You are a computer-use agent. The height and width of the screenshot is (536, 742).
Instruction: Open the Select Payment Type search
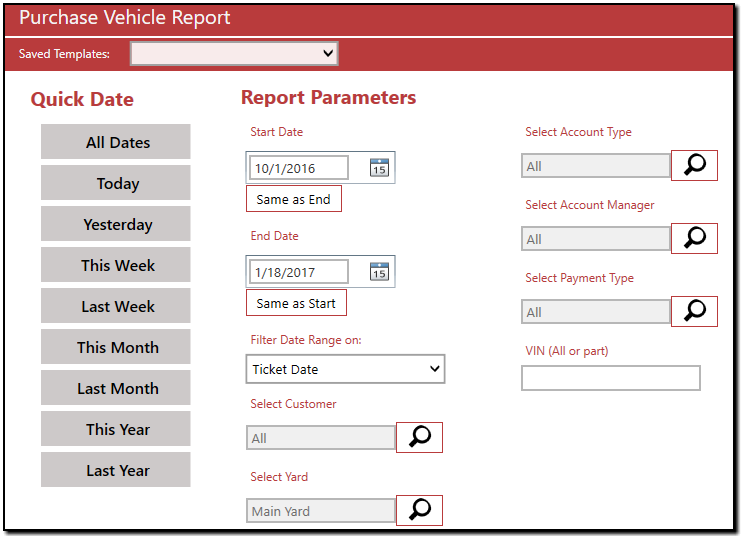pos(694,311)
